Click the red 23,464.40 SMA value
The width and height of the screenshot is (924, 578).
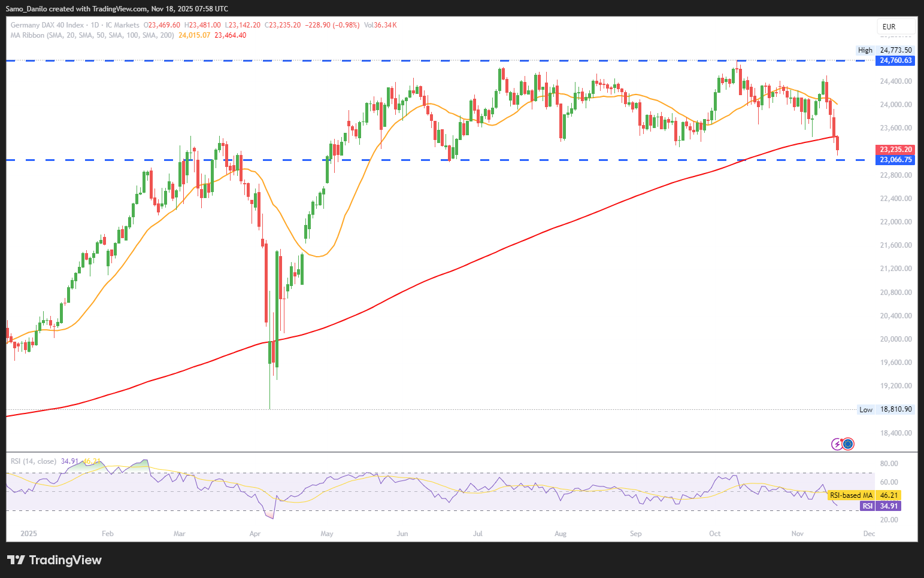click(231, 35)
